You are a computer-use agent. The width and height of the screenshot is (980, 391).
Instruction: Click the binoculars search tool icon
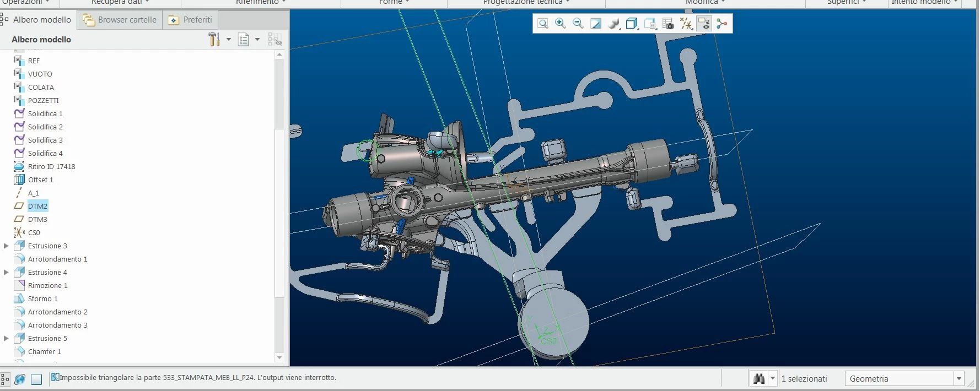759,378
